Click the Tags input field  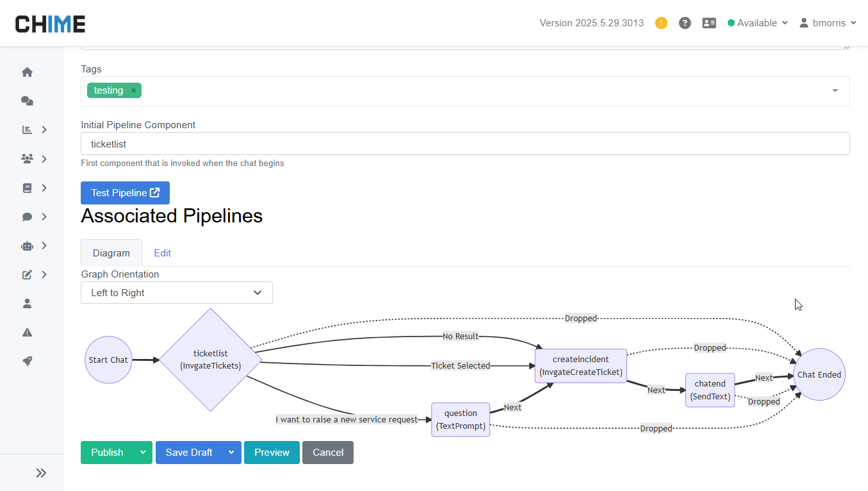465,91
